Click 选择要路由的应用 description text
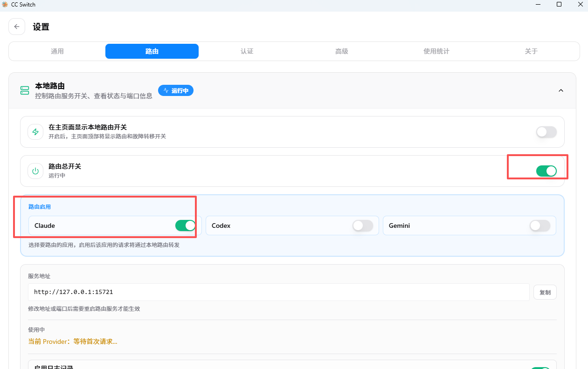The image size is (588, 369). pyautogui.click(x=104, y=245)
